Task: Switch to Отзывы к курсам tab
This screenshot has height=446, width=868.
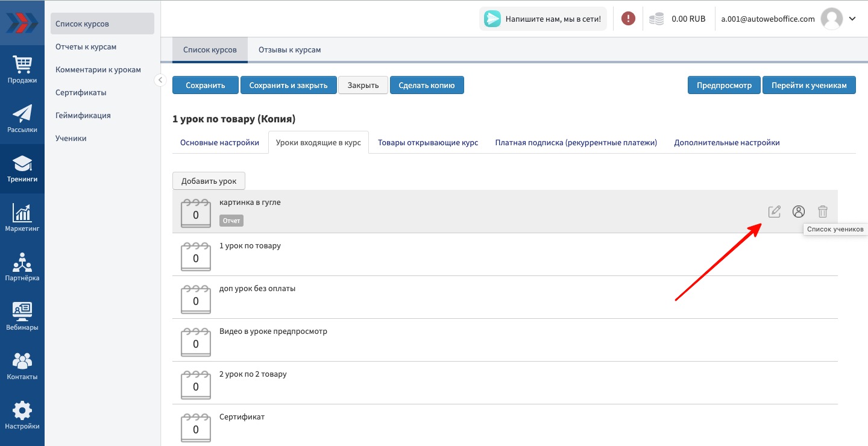Action: pyautogui.click(x=289, y=50)
